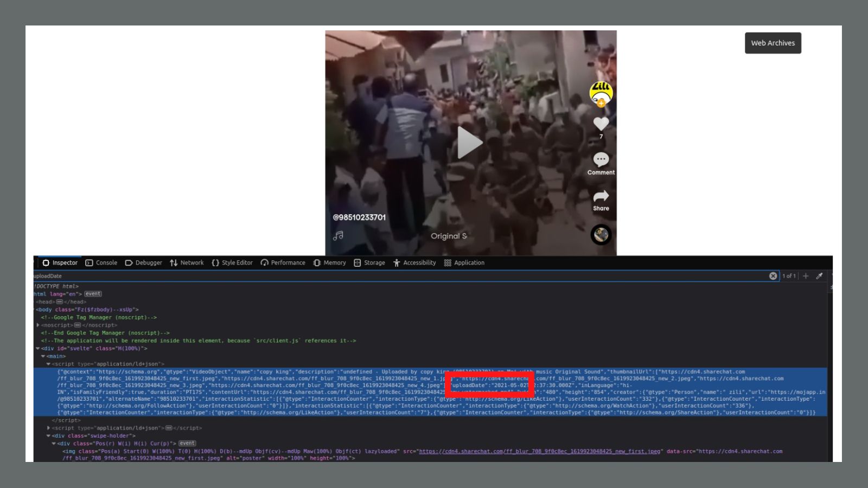The width and height of the screenshot is (868, 488).
Task: Switch to the Console tab
Action: pyautogui.click(x=101, y=263)
